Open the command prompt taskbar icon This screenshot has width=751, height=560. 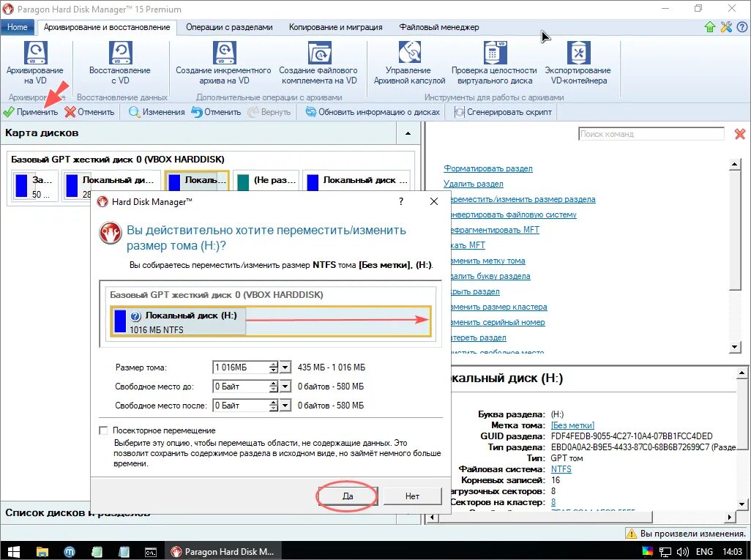tap(151, 551)
